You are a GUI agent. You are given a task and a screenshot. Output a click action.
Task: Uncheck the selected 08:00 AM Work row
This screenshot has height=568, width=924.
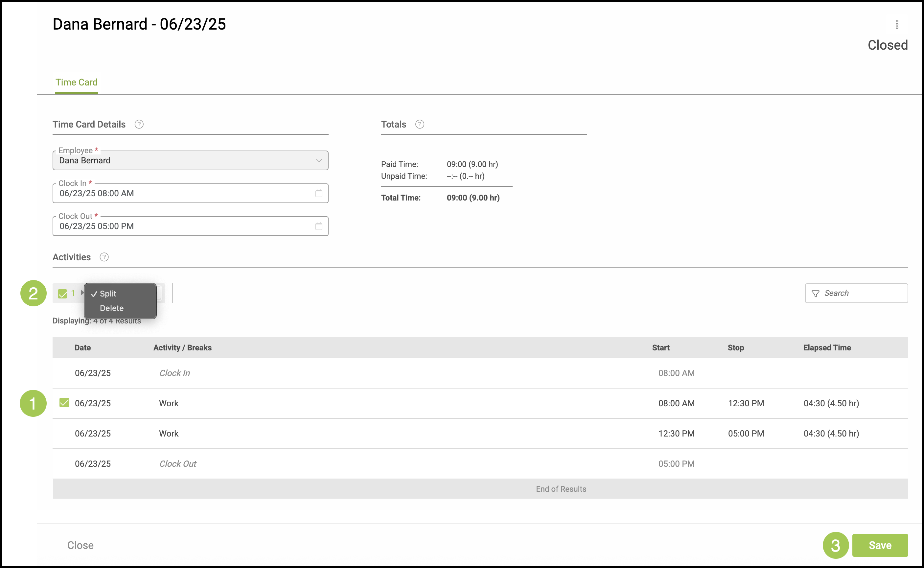pyautogui.click(x=64, y=403)
